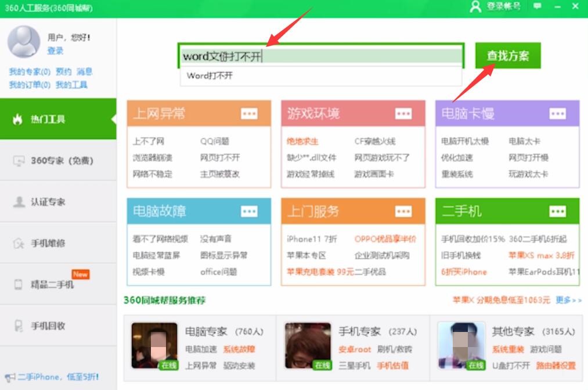Image resolution: width=588 pixels, height=390 pixels.
Task: Open the 手机回收 sidebar tab
Action: point(58,326)
